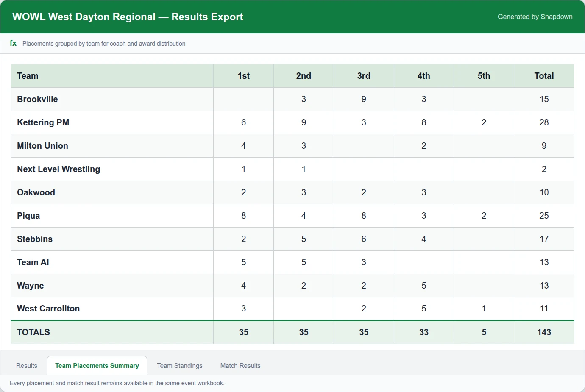
Task: Select the Piqua team cell
Action: [112, 216]
